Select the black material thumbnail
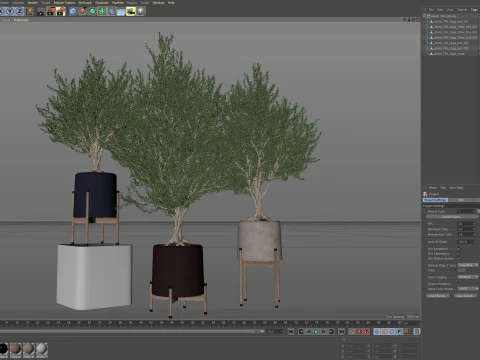480x360 pixels. (3, 349)
